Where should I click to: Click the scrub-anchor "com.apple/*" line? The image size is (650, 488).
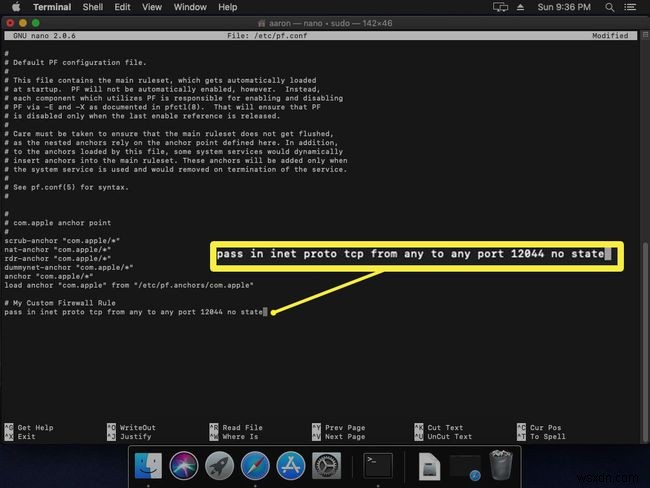[x=62, y=241]
